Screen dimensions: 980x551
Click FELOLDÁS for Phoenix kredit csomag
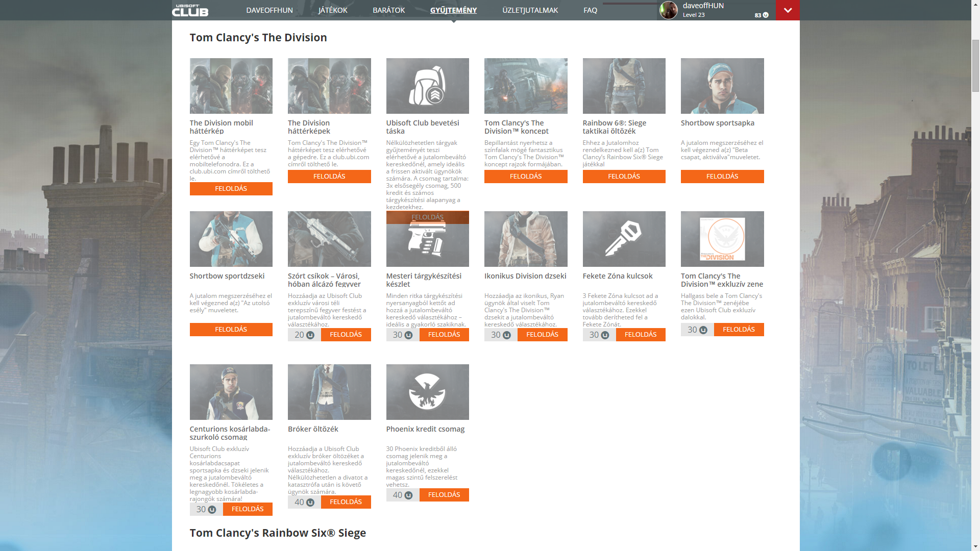444,495
